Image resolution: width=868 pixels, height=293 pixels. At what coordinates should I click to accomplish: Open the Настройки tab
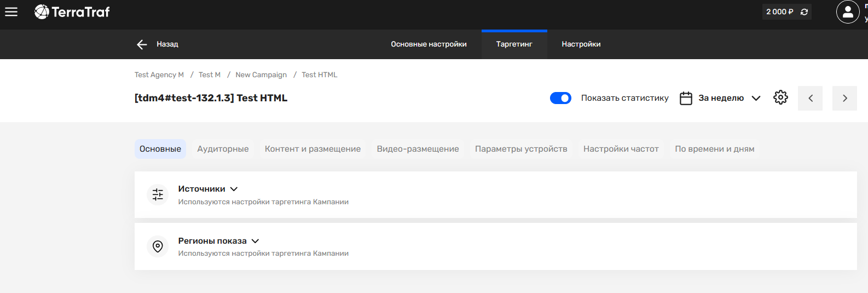pos(581,44)
